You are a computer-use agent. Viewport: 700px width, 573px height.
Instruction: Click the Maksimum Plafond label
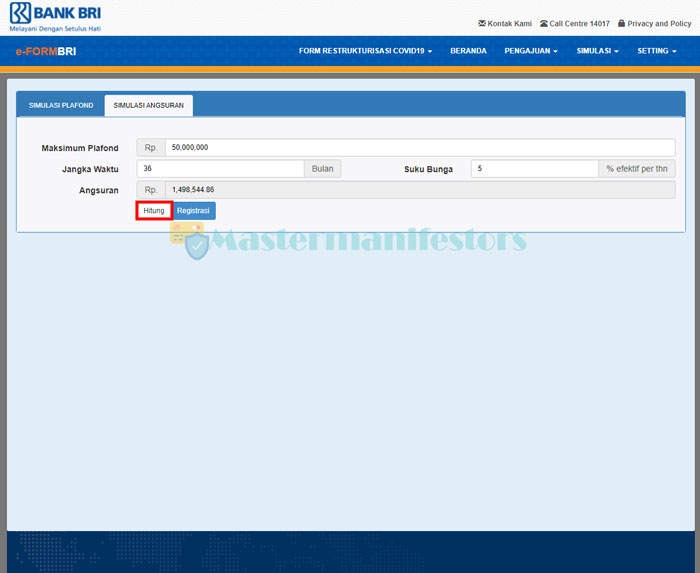(x=80, y=148)
